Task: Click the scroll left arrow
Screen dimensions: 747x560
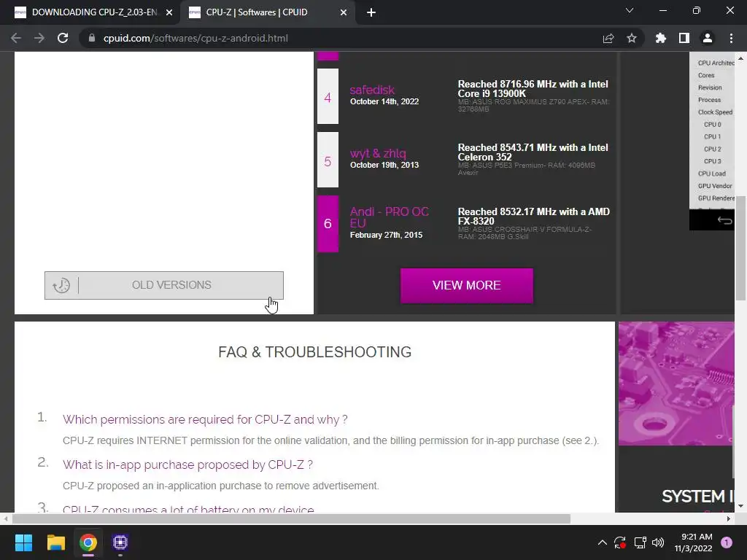Action: (6, 518)
